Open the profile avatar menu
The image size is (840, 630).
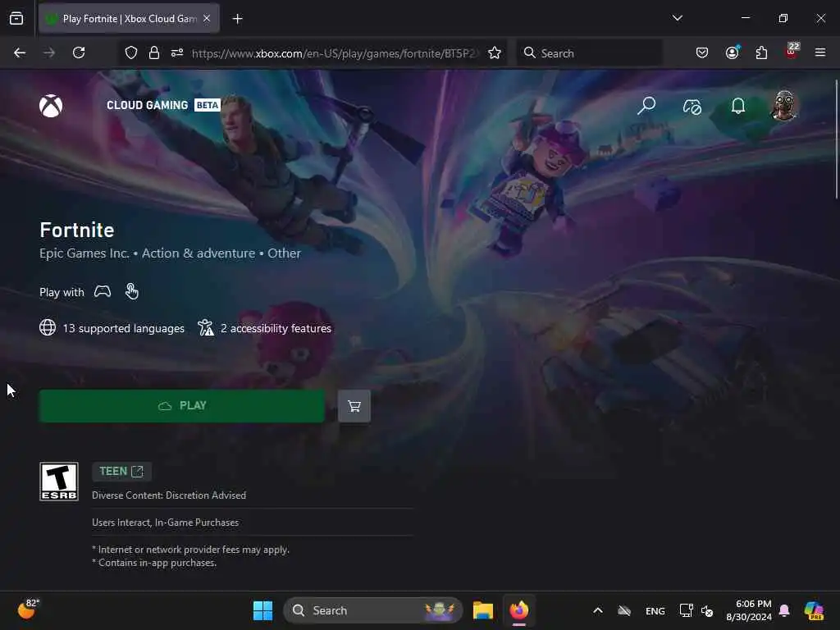coord(784,106)
